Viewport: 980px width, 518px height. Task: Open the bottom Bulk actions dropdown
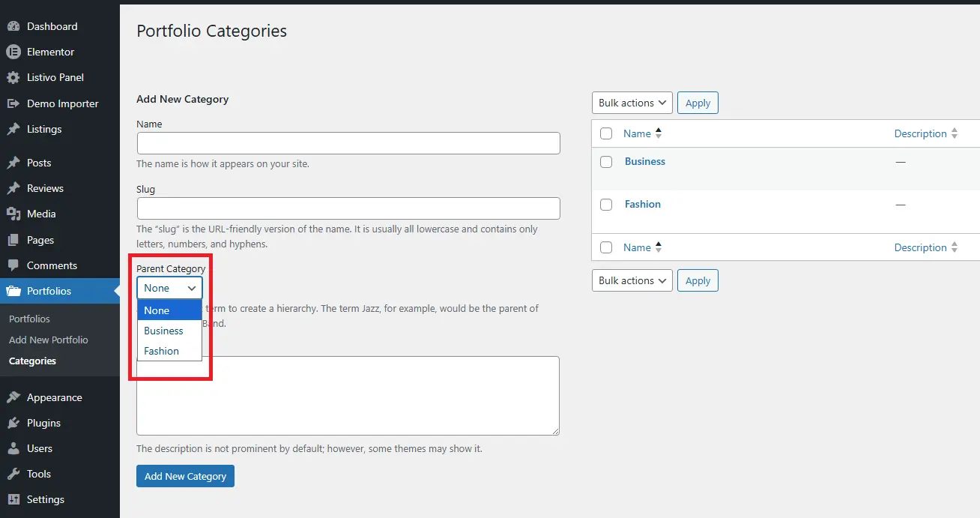(632, 280)
